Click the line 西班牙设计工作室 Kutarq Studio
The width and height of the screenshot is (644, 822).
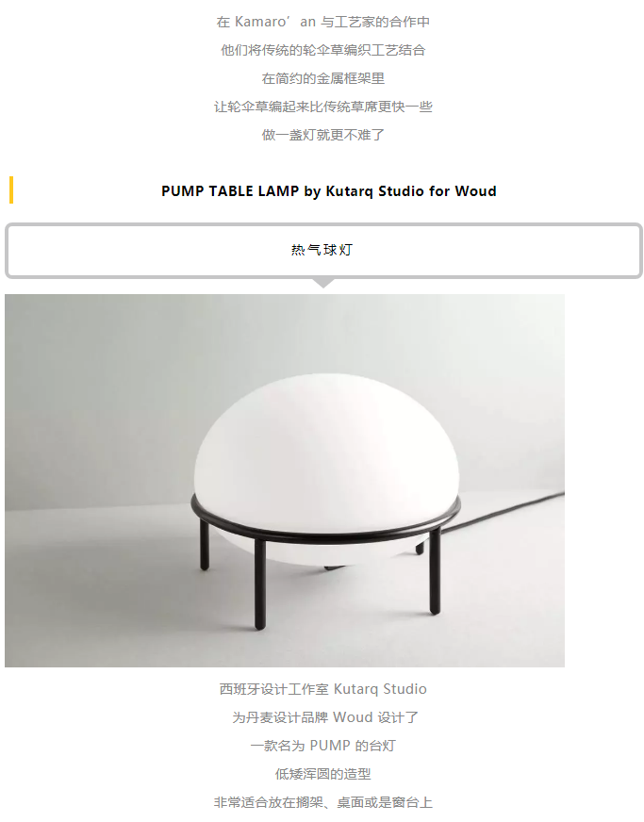coord(323,689)
